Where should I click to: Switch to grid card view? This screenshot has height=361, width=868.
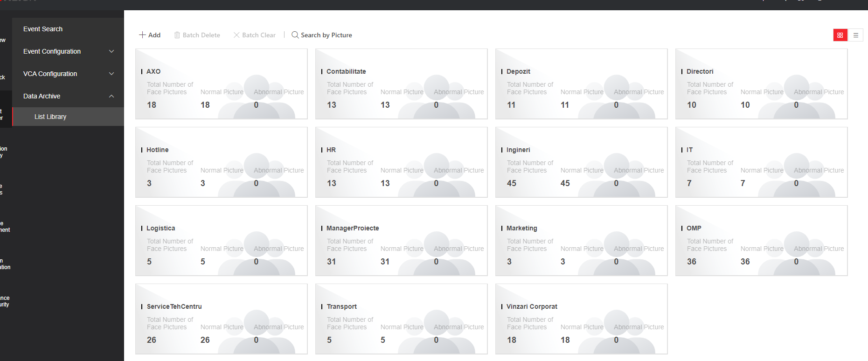coord(840,35)
